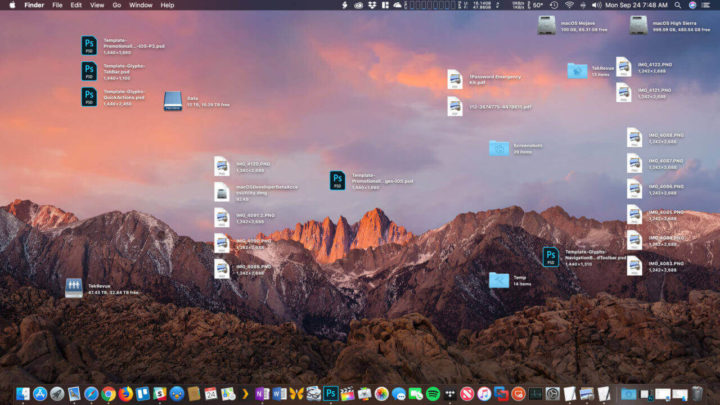Select the TekRevue network drive icon

[x=73, y=288]
